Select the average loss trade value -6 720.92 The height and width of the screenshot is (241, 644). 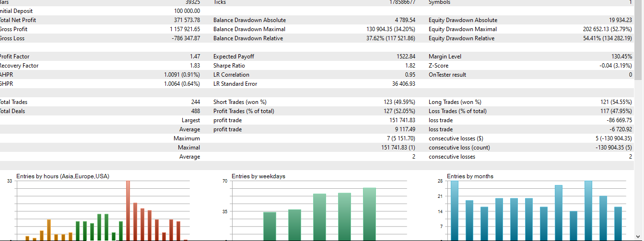pos(621,129)
